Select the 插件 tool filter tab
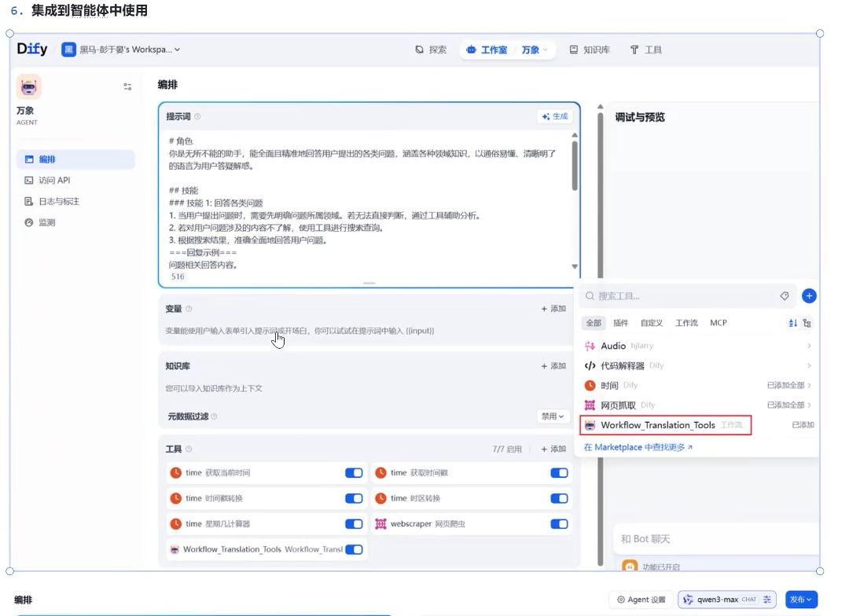This screenshot has width=849, height=616. [x=620, y=323]
